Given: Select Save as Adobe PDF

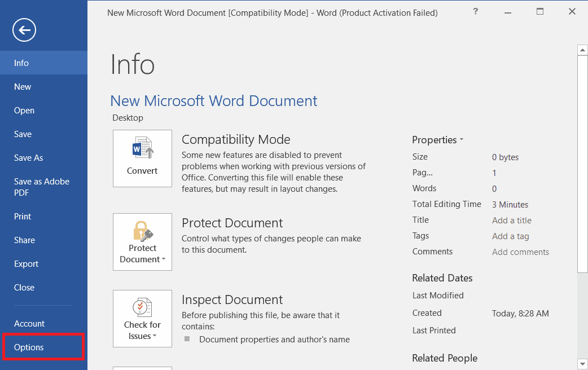Looking at the screenshot, I should point(43,187).
